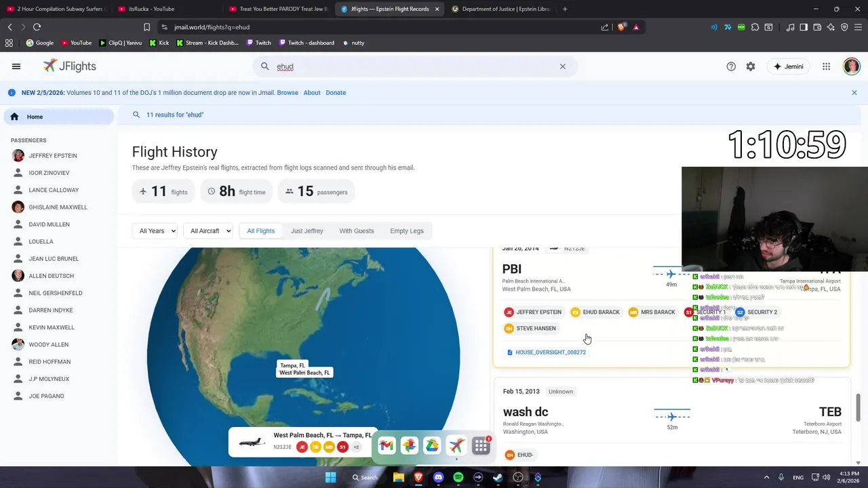Switch to the Empty Legs filter
Viewport: 868px width, 488px height.
click(x=407, y=231)
